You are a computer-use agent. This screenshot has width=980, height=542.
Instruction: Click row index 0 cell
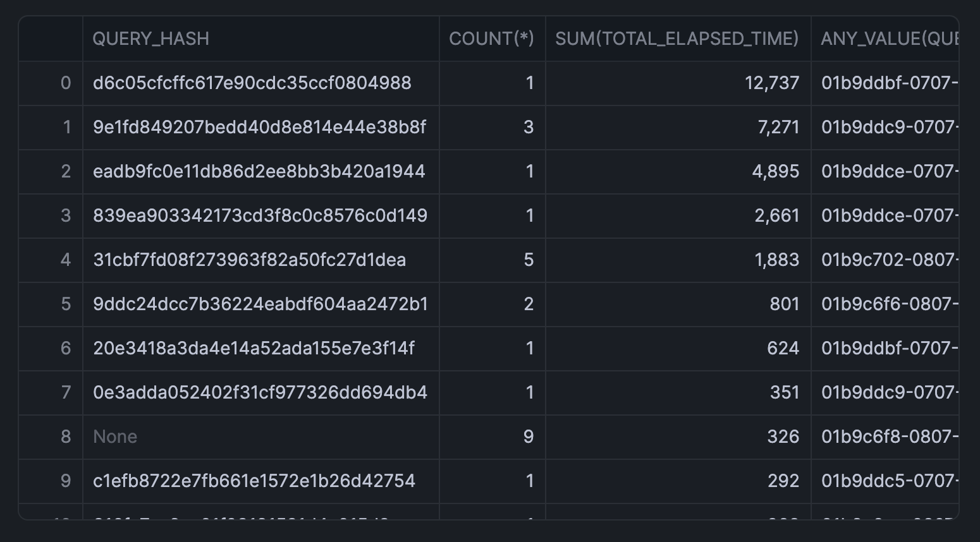point(65,83)
